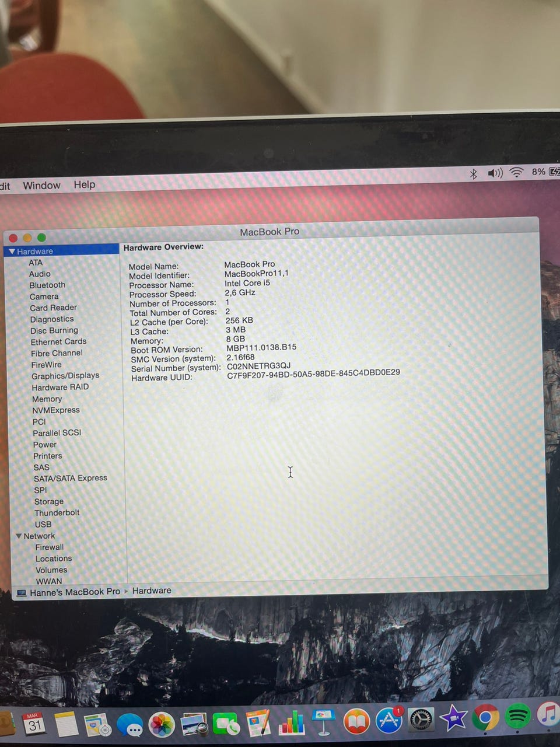This screenshot has width=560, height=747.
Task: Select Printers in the sidebar
Action: (x=47, y=456)
